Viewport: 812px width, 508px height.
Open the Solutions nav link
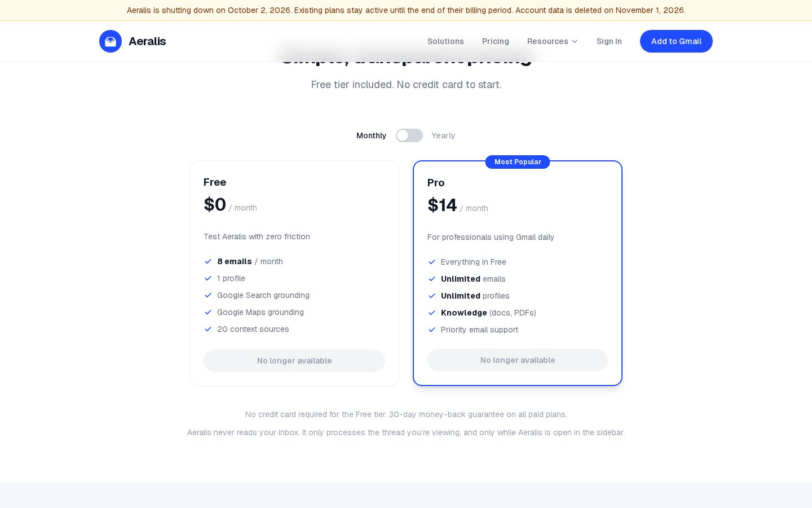pyautogui.click(x=445, y=41)
